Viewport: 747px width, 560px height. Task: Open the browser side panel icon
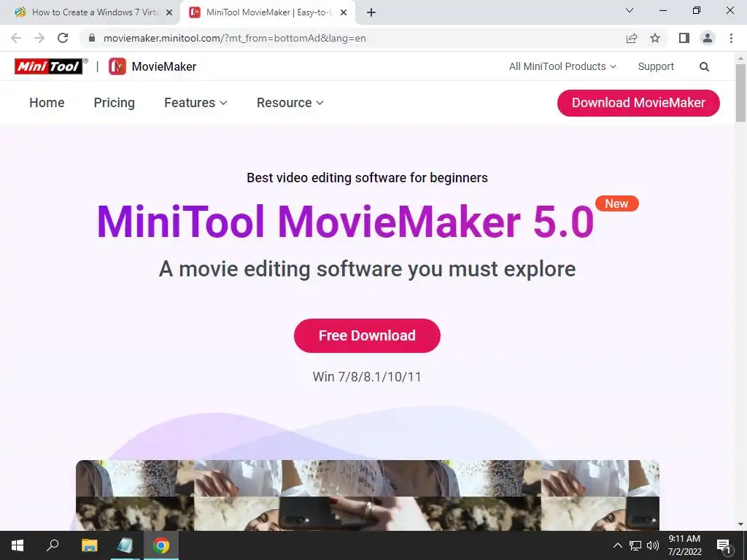click(x=684, y=38)
